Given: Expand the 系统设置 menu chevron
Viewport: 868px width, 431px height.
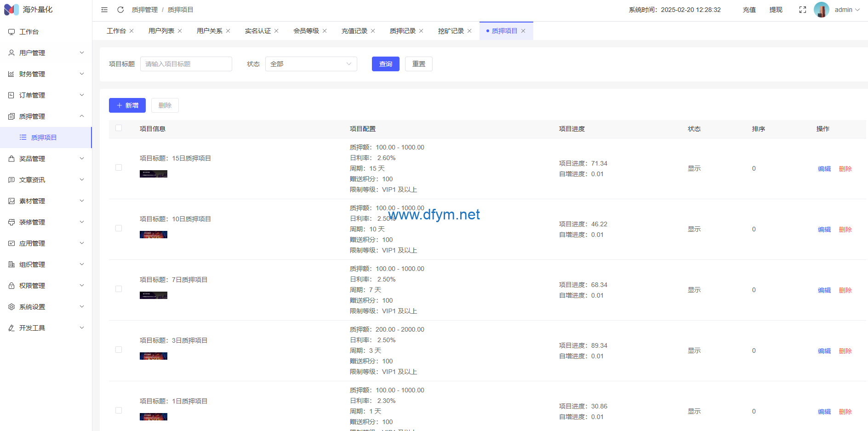Looking at the screenshot, I should pos(82,307).
